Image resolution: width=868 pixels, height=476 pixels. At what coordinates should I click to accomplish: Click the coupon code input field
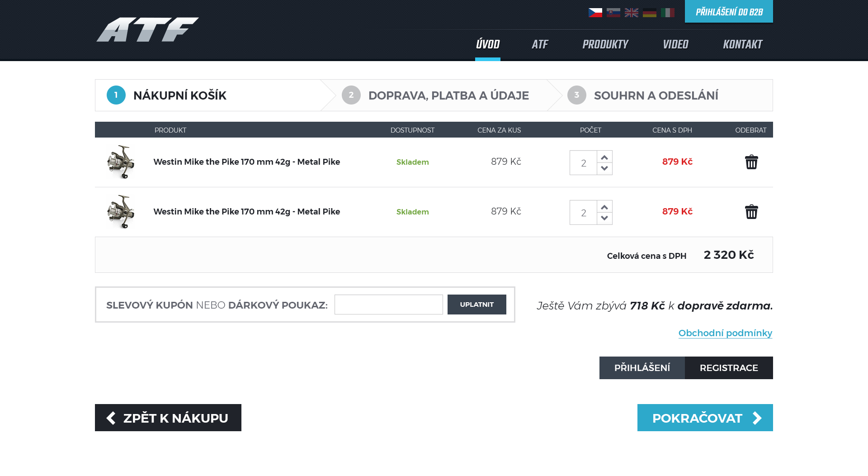388,305
